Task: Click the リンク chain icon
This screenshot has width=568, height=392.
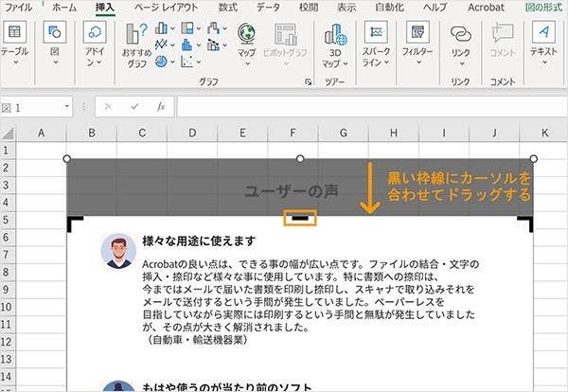Action: coord(461,33)
